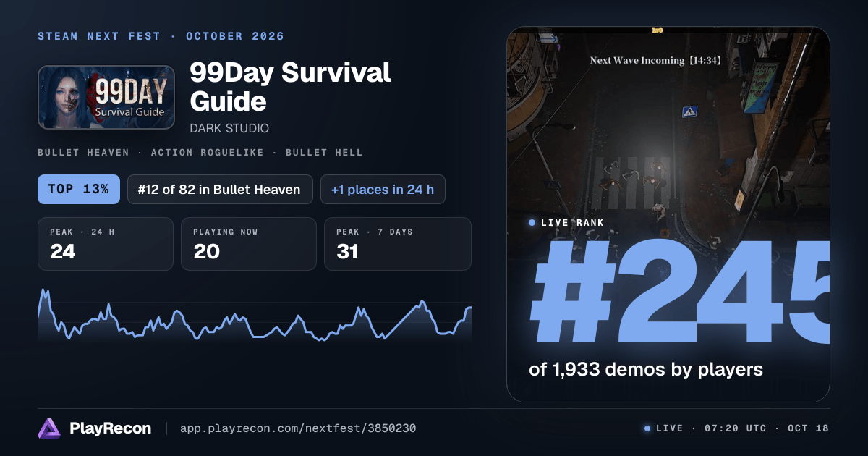This screenshot has width=868, height=456.
Task: Click the player count line chart
Action: 255,314
